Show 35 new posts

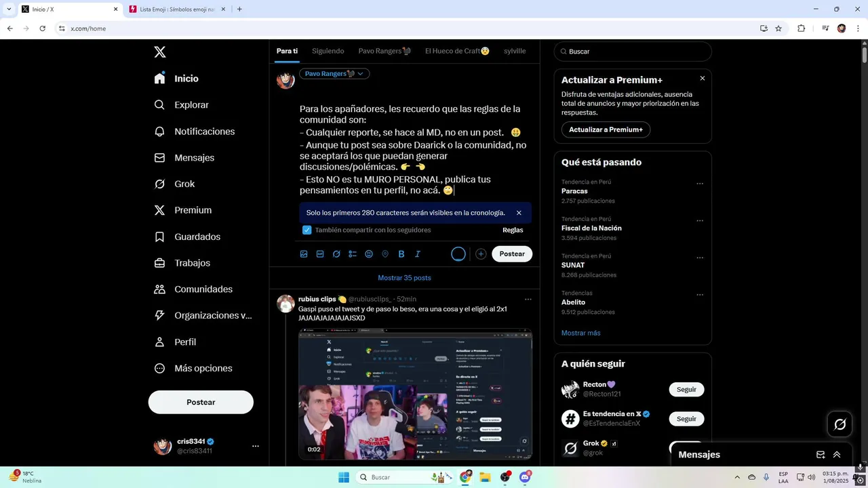[404, 278]
